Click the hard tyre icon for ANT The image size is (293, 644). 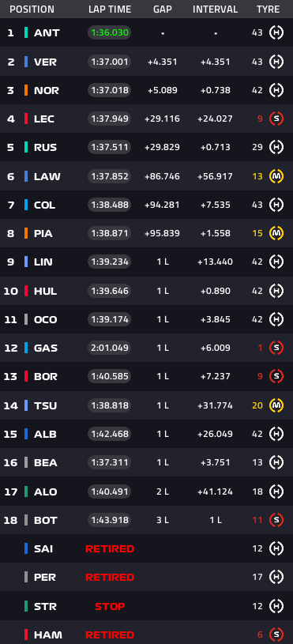click(x=276, y=33)
